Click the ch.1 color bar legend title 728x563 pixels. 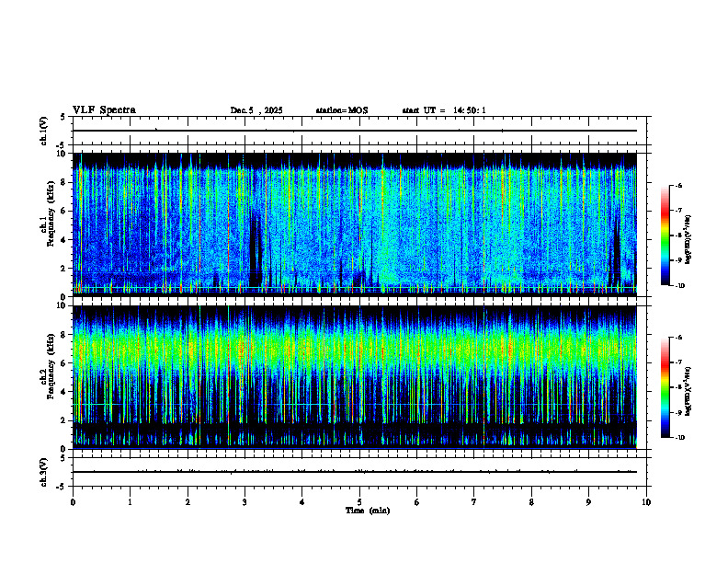[688, 240]
